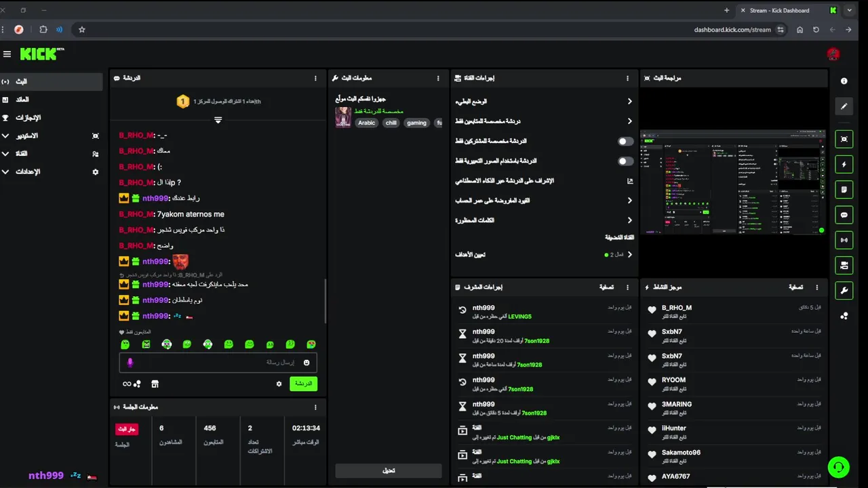Screen dimensions: 868x488
Task: Click the '7yakom aternos me' chat message
Action: pos(172,214)
